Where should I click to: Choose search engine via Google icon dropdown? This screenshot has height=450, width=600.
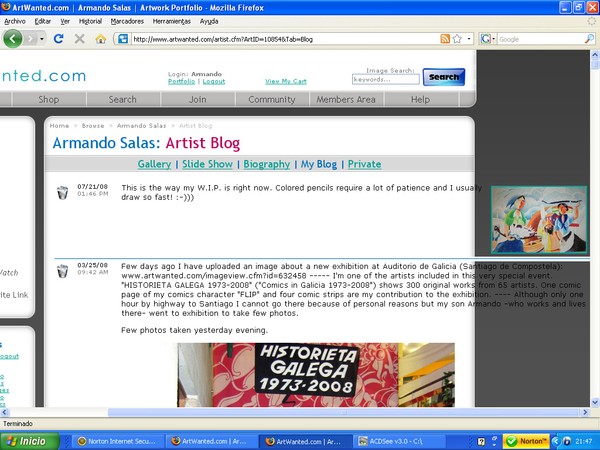pos(488,39)
